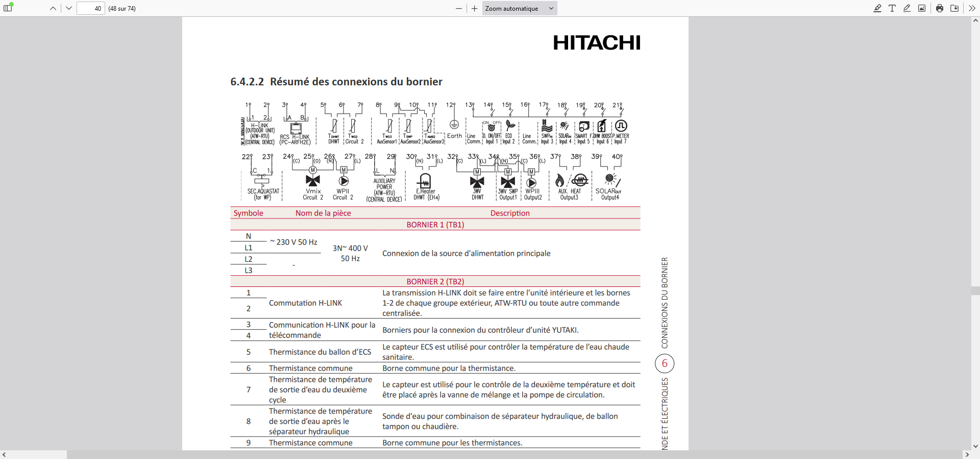Open the Zoom automatique dropdown

(519, 8)
